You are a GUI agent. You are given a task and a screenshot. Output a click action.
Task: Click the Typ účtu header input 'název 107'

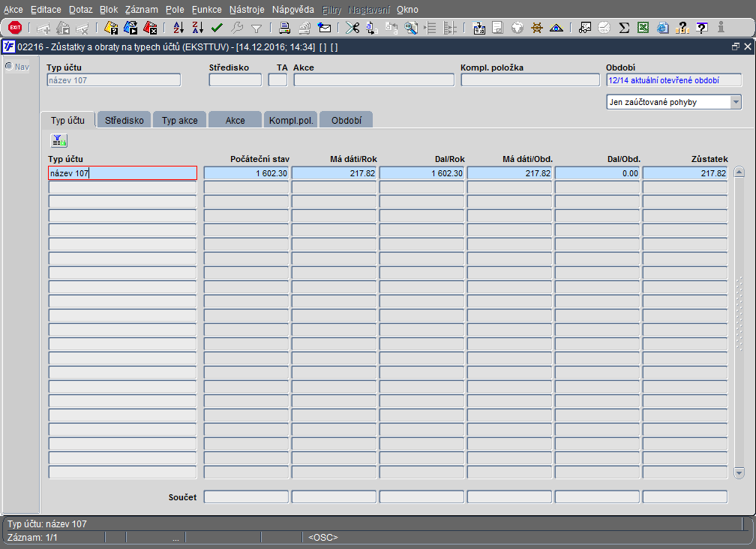[114, 80]
